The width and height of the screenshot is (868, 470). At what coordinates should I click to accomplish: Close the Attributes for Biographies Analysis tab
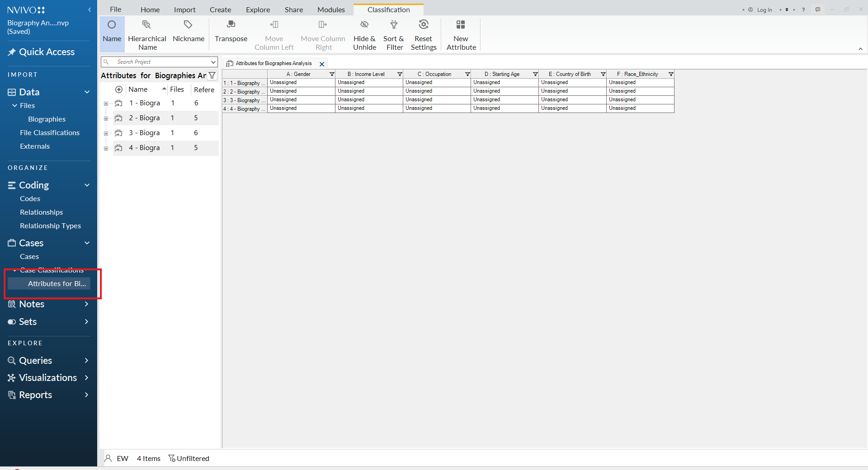(x=322, y=64)
